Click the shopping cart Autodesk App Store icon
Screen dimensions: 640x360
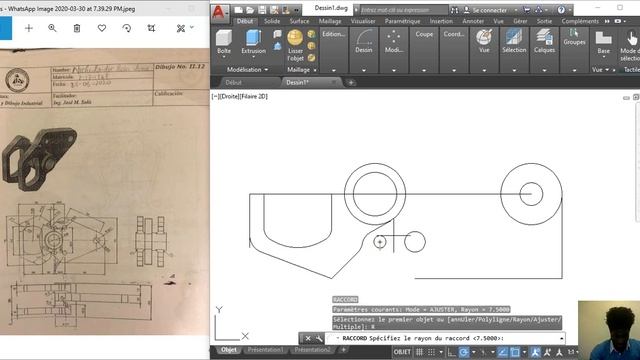[527, 10]
